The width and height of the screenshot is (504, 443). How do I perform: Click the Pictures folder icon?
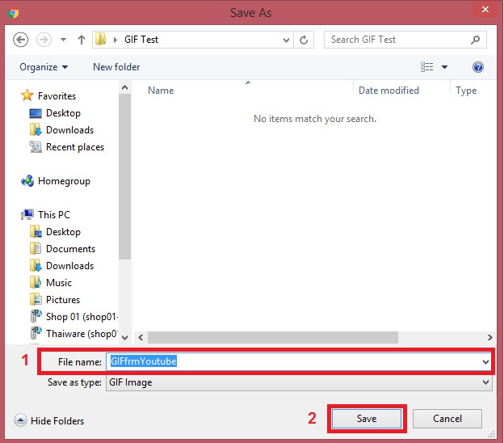(x=36, y=299)
